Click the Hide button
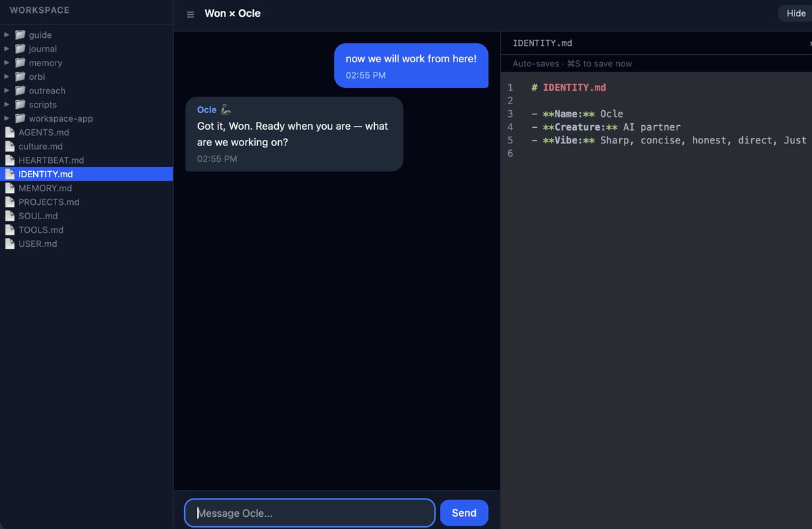 click(795, 14)
